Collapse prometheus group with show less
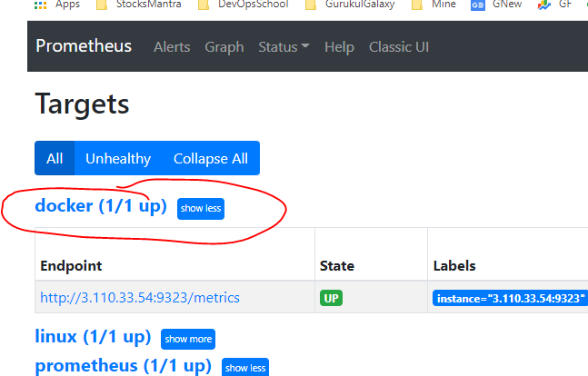 [x=245, y=368]
